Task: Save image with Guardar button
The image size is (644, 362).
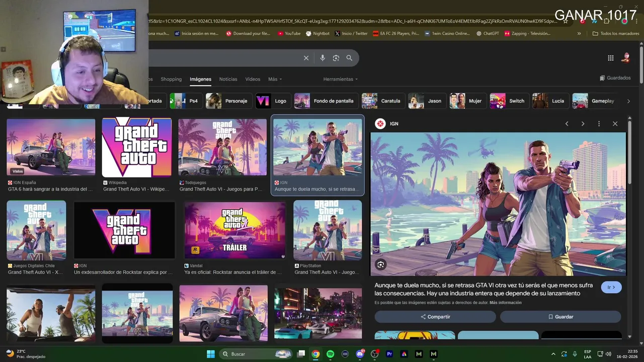Action: [560, 317]
